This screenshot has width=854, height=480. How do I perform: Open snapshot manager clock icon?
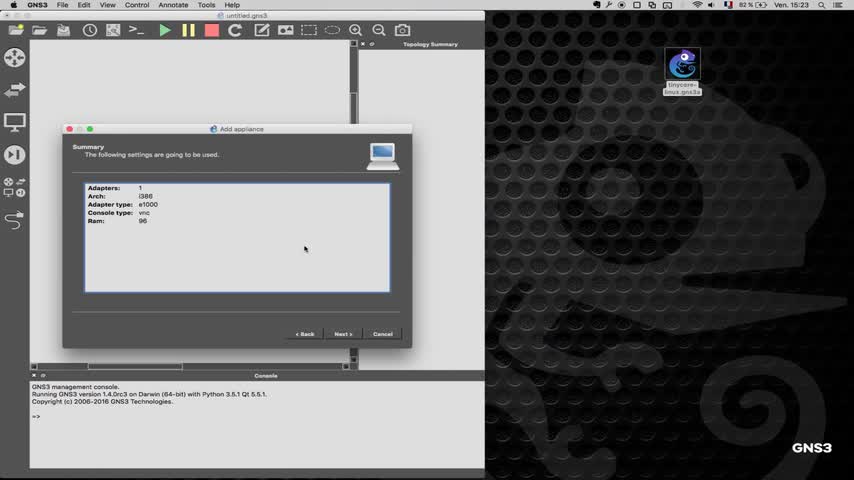(90, 30)
